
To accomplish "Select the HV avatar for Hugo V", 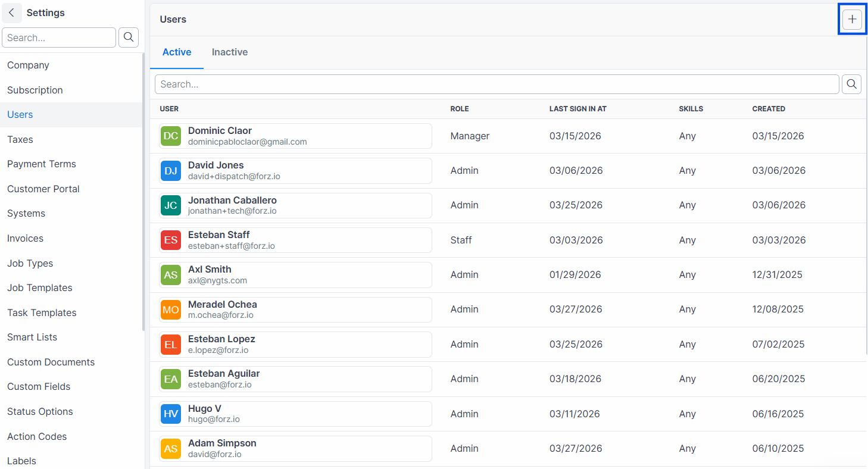I will (171, 414).
